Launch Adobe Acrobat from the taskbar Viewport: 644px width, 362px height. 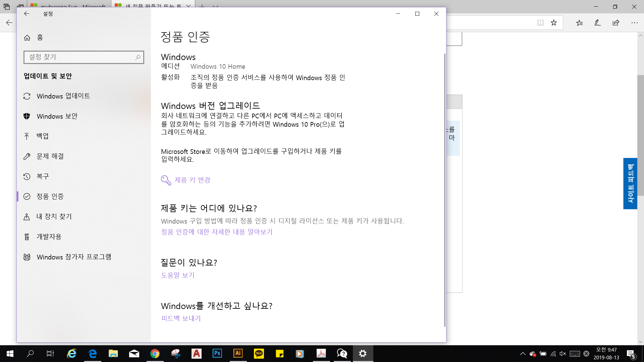pyautogui.click(x=321, y=354)
